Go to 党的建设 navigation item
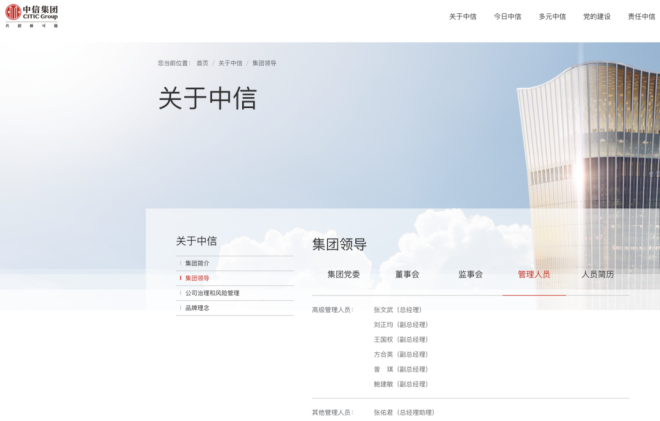This screenshot has width=660, height=421. [597, 16]
